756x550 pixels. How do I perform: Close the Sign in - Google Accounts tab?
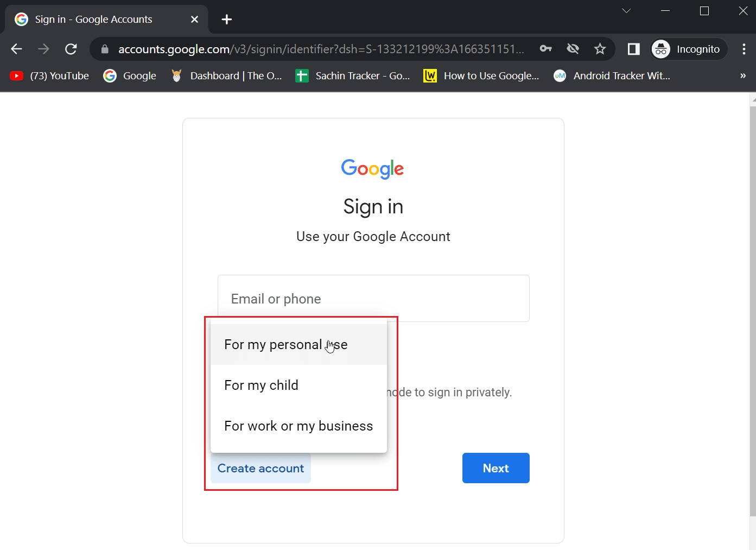(195, 20)
